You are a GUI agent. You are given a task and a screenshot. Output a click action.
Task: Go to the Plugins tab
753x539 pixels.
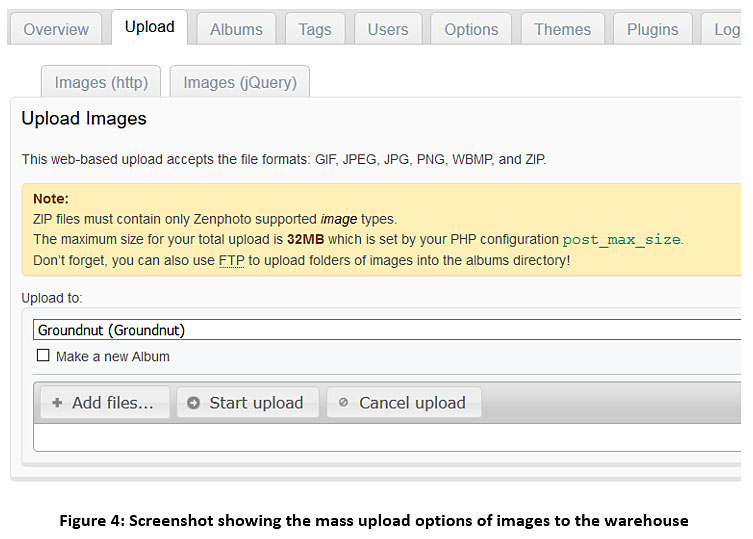652,29
